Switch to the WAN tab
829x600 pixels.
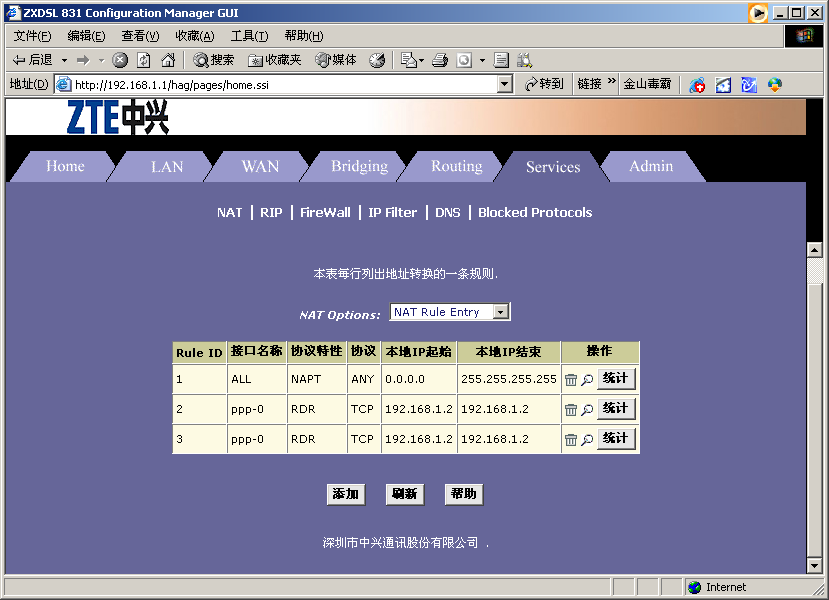click(260, 167)
